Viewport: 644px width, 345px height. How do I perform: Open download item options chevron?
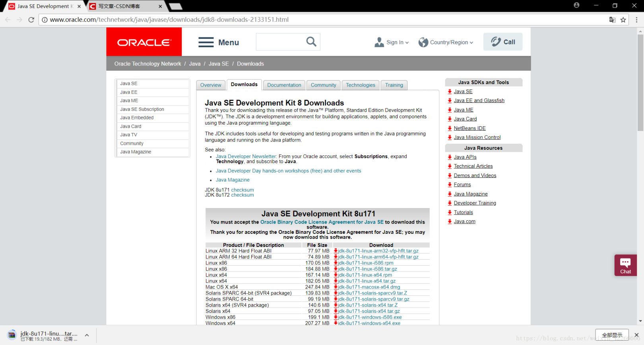click(87, 335)
